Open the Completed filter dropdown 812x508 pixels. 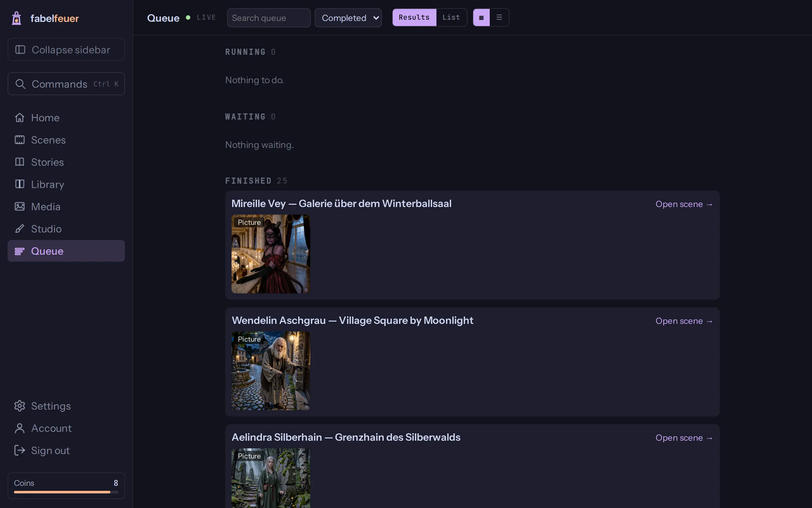348,18
